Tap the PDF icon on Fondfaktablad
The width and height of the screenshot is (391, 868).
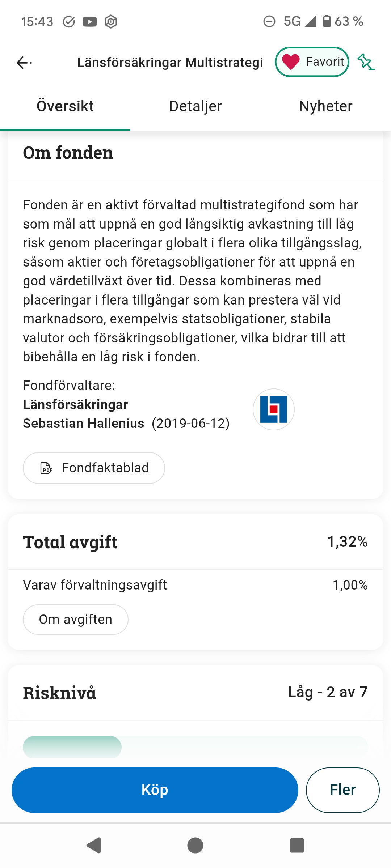click(x=46, y=468)
